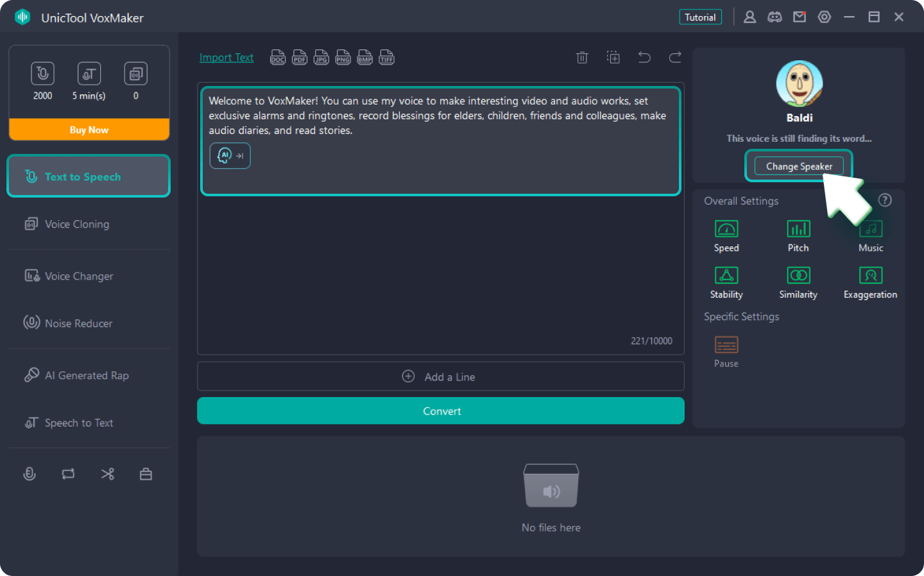Click inside the welcome text box
Image resolution: width=924 pixels, height=576 pixels.
(x=441, y=141)
